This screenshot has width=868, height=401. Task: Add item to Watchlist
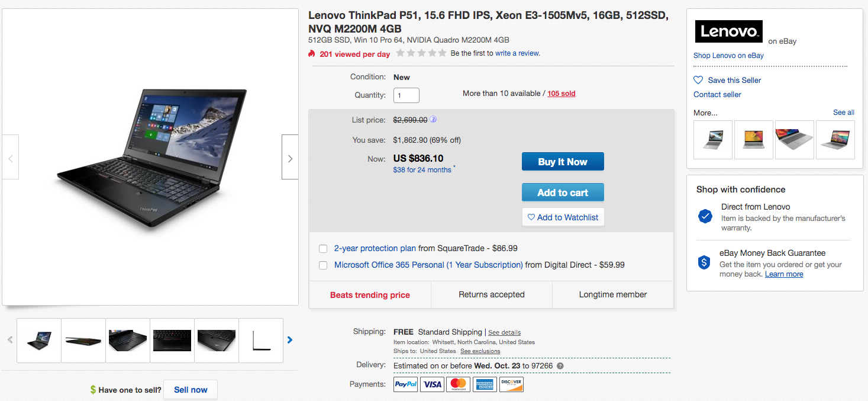(x=563, y=217)
